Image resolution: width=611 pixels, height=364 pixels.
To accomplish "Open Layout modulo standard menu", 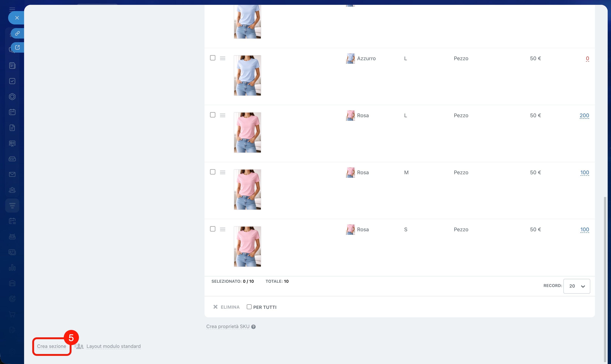I will click(113, 346).
